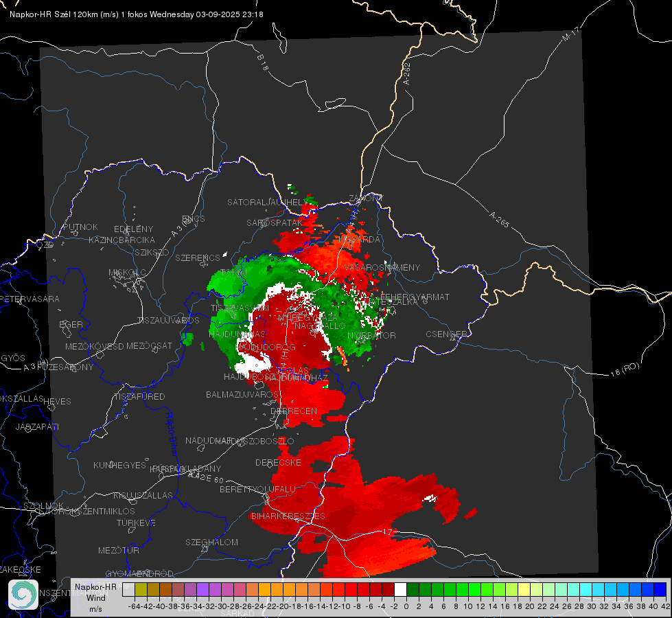
Task: Click the SZERENCS town label
Action: click(x=198, y=257)
